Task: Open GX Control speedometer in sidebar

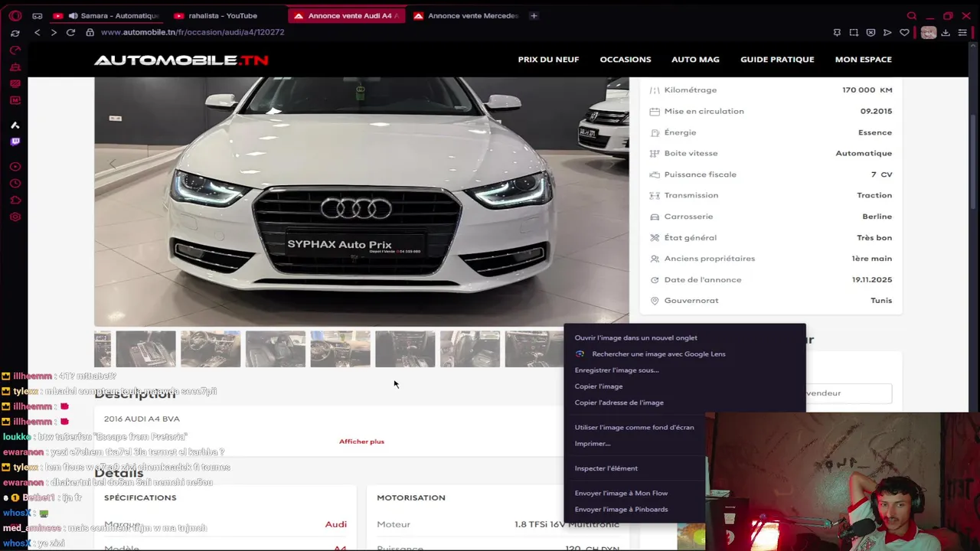Action: coord(15,51)
